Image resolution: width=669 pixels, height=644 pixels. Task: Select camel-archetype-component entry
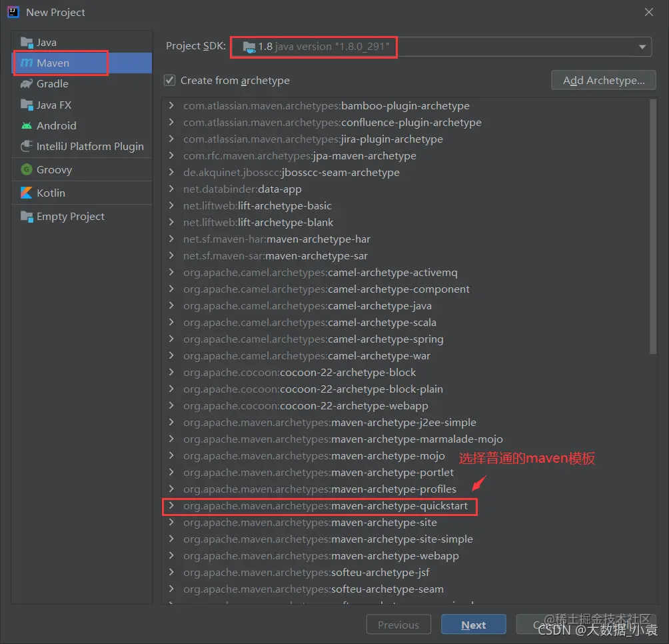(x=327, y=289)
